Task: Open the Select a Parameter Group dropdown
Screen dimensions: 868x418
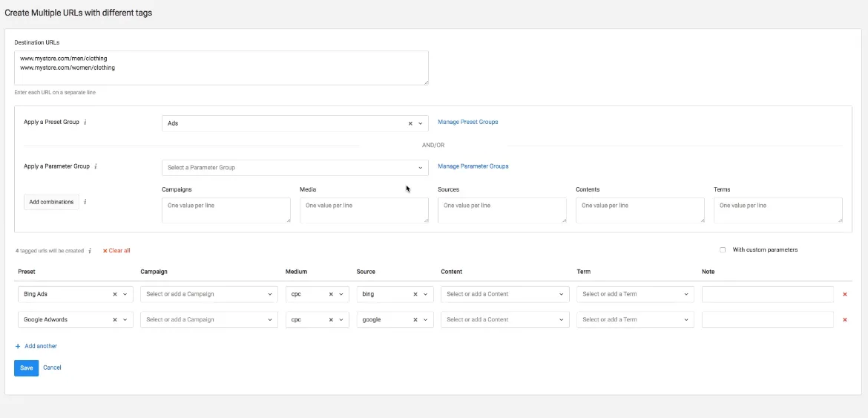Action: [x=295, y=168]
